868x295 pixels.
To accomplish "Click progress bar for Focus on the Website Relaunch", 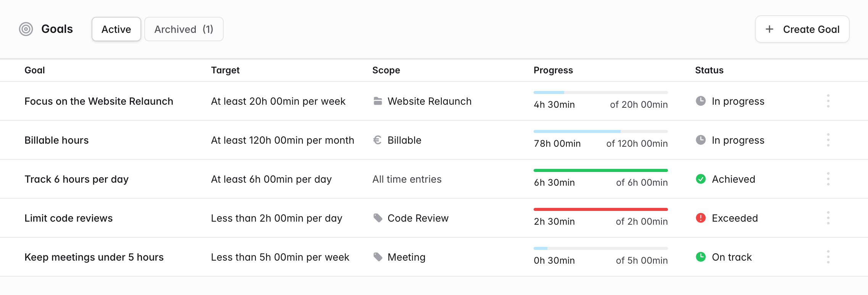I will (x=601, y=92).
